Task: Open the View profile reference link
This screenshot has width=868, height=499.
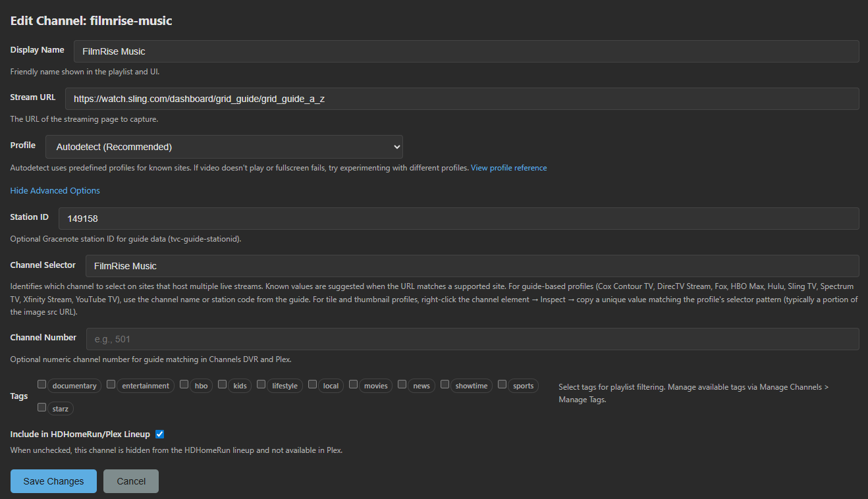Action: [508, 168]
